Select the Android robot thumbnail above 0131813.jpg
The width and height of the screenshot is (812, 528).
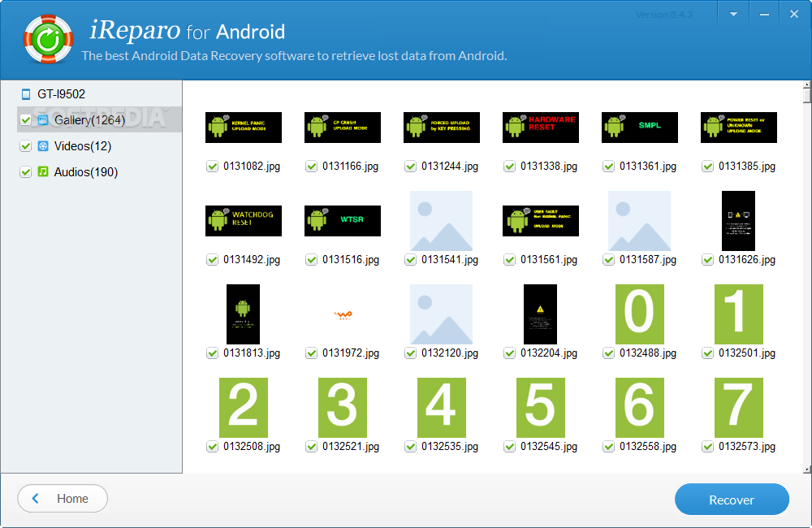click(244, 314)
